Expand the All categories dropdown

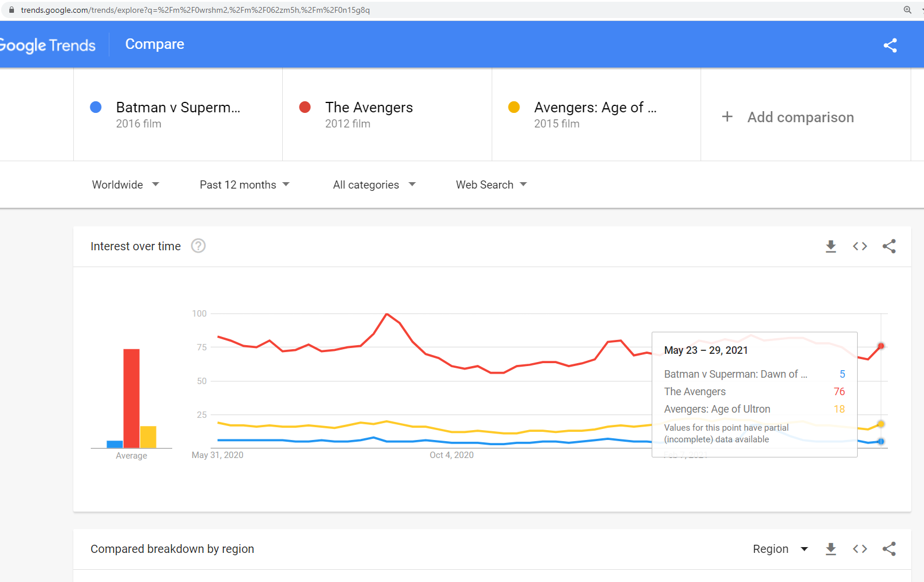(374, 184)
